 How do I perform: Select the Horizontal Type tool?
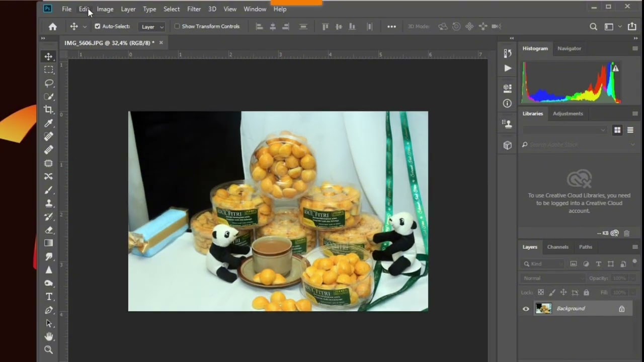(49, 297)
